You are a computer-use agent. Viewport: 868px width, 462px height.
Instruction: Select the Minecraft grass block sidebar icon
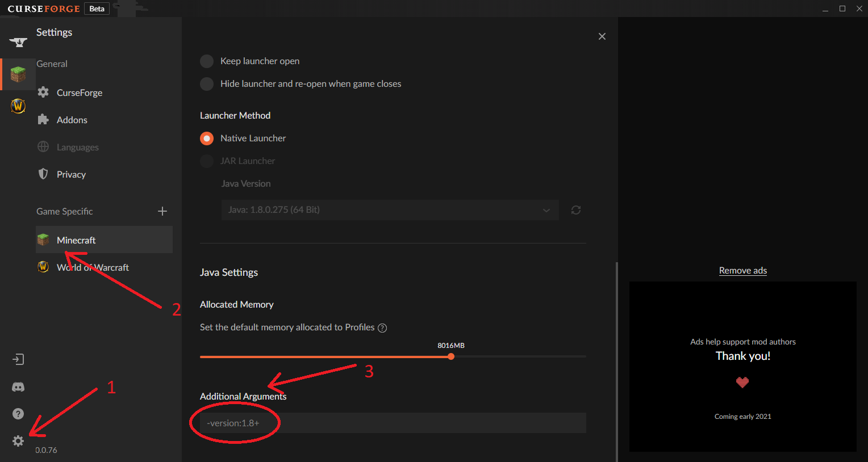pos(18,74)
